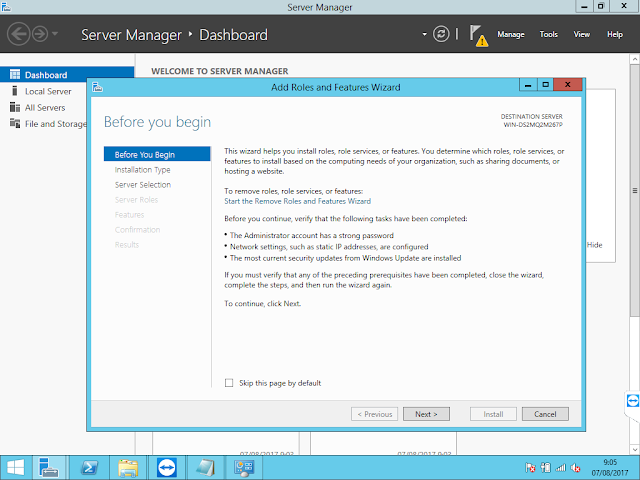Check Skip this page by default

pyautogui.click(x=229, y=383)
